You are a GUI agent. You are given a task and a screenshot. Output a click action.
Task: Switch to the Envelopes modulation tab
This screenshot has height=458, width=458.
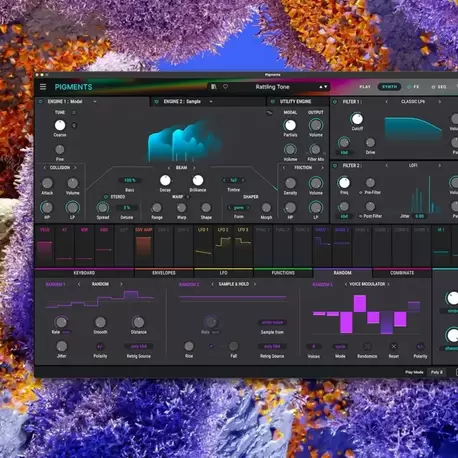tap(164, 273)
